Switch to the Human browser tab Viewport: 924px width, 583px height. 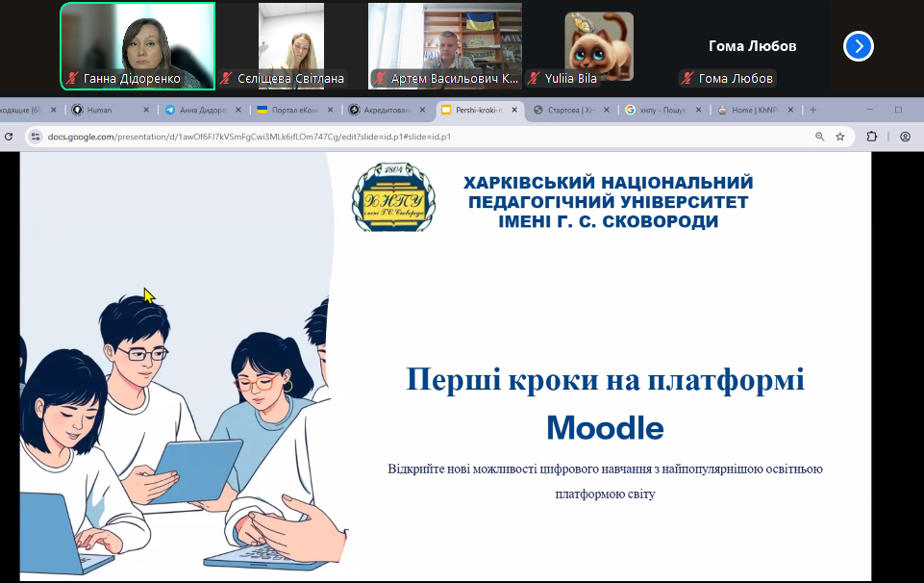point(111,110)
